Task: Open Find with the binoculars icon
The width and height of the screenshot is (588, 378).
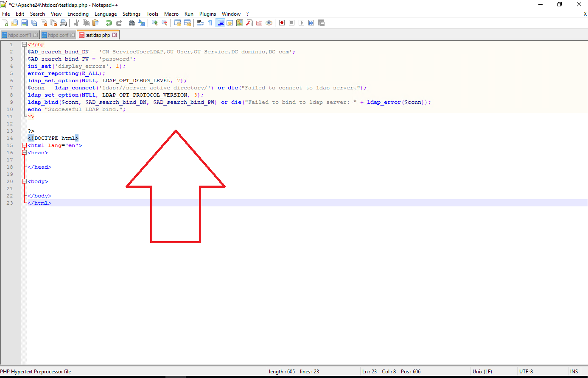Action: pyautogui.click(x=132, y=23)
